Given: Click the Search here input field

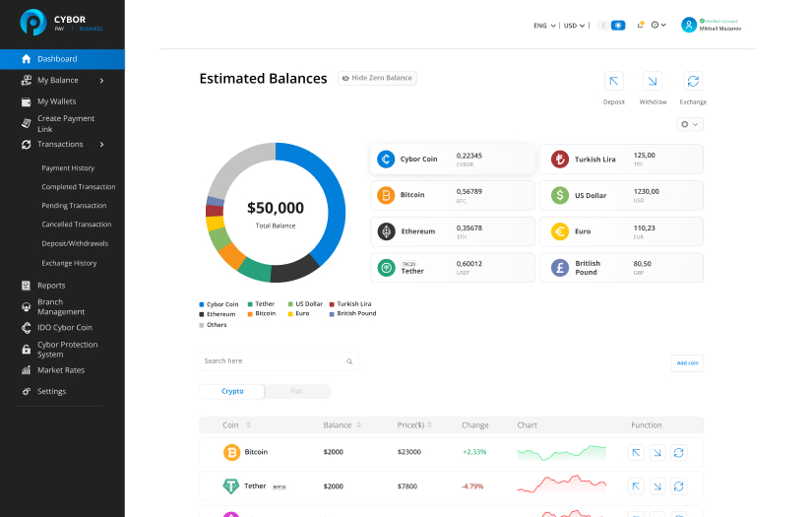Looking at the screenshot, I should [279, 361].
